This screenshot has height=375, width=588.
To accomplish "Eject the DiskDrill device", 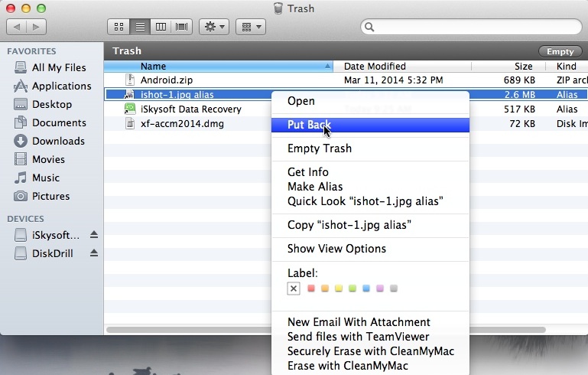I will coord(94,253).
